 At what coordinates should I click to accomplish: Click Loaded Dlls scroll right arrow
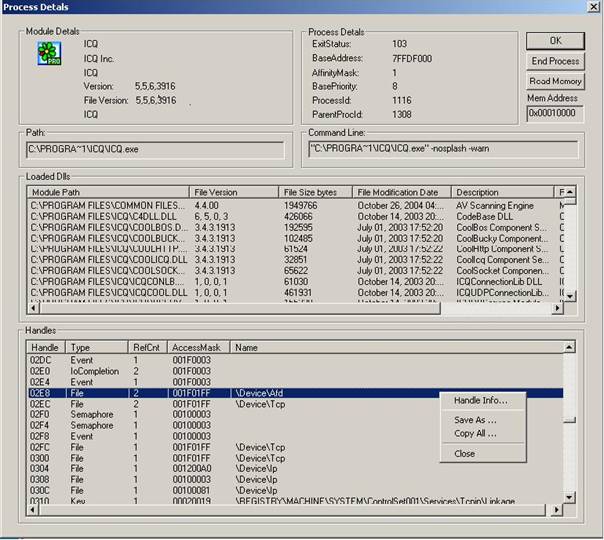point(557,308)
